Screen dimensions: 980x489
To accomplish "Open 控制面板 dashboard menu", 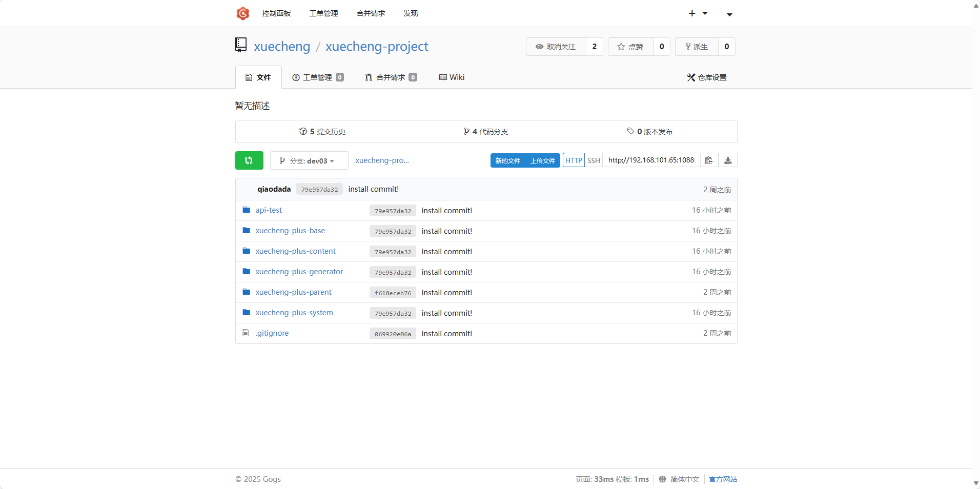I will click(276, 13).
